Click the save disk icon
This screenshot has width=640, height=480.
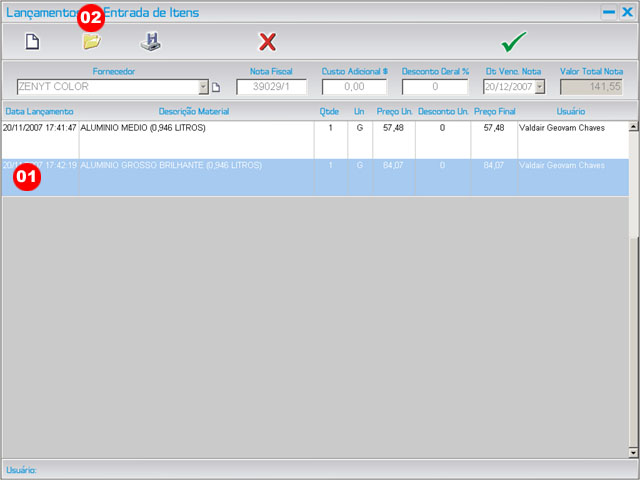(x=150, y=42)
